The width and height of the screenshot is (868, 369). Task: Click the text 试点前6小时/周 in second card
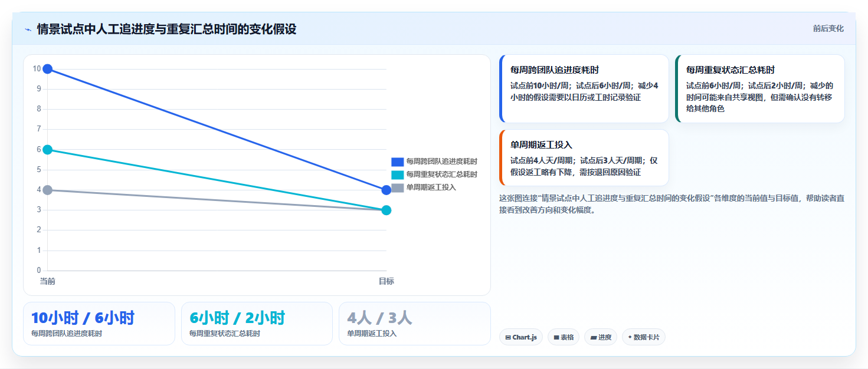[714, 85]
